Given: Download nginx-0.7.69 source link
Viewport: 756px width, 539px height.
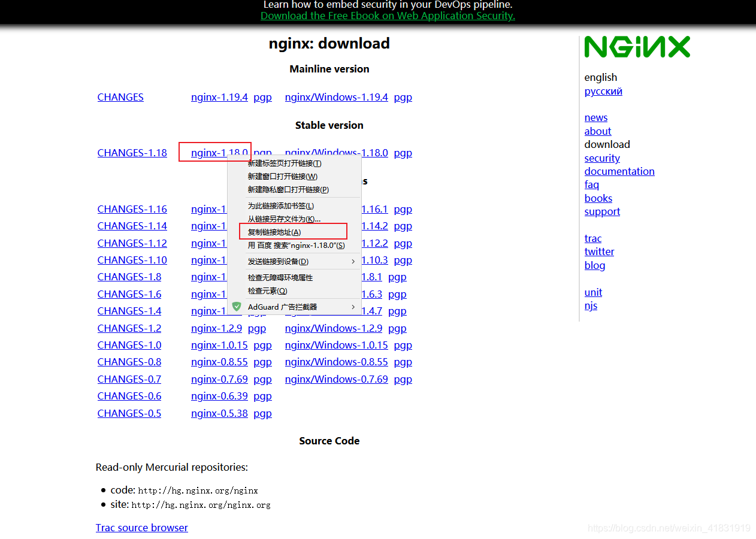Looking at the screenshot, I should click(x=219, y=379).
